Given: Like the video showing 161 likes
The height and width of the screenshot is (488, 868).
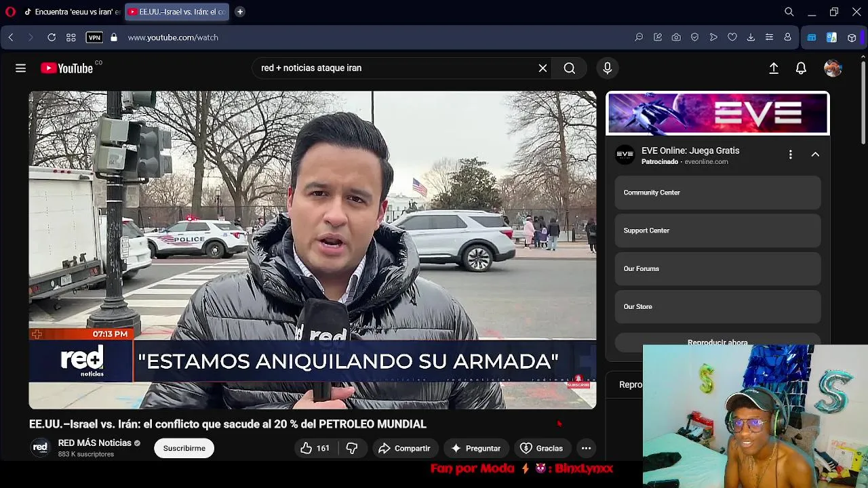Looking at the screenshot, I should point(315,448).
